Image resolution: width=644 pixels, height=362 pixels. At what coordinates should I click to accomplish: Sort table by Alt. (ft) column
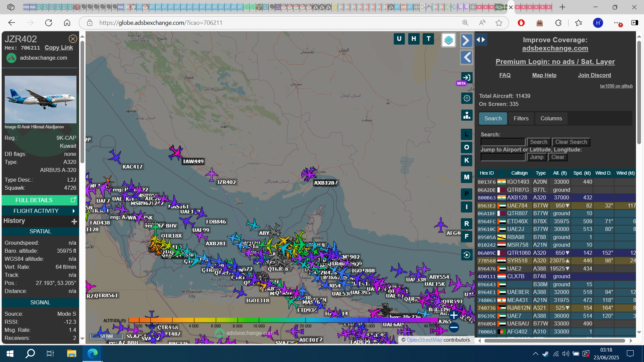pos(560,173)
